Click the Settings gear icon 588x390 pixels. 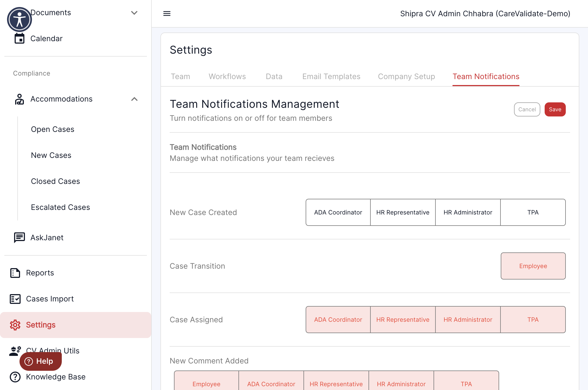click(x=15, y=325)
